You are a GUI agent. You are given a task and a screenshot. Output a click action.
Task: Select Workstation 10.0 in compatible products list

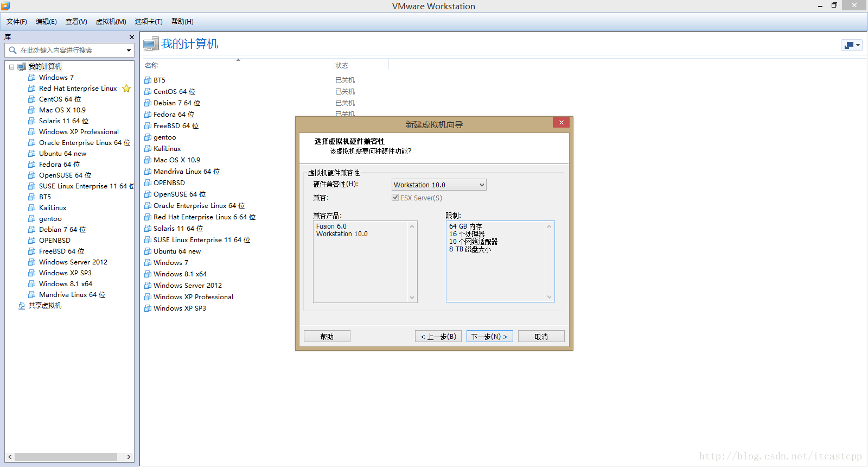(x=342, y=234)
